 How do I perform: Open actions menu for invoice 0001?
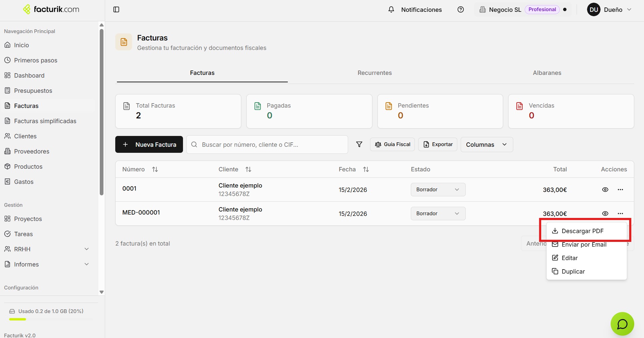click(620, 190)
